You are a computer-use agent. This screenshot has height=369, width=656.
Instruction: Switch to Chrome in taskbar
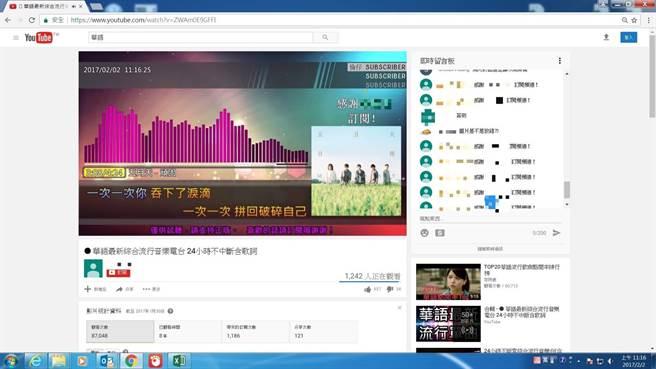131,361
